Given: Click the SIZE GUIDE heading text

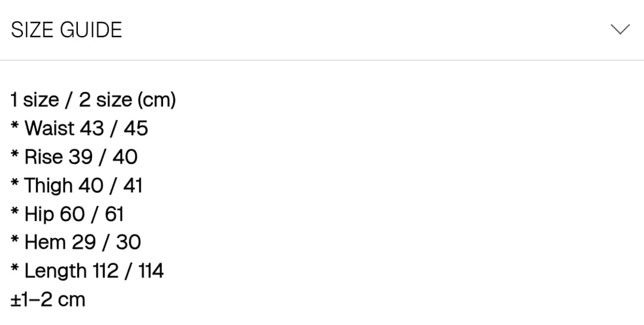Looking at the screenshot, I should pos(66,30).
